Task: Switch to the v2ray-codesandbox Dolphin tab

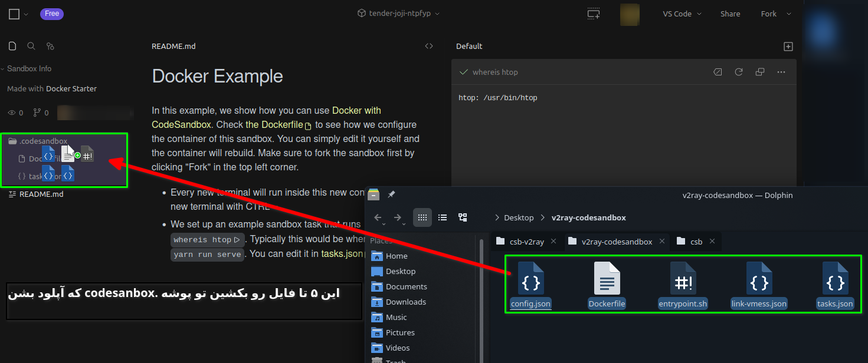Action: pyautogui.click(x=617, y=242)
